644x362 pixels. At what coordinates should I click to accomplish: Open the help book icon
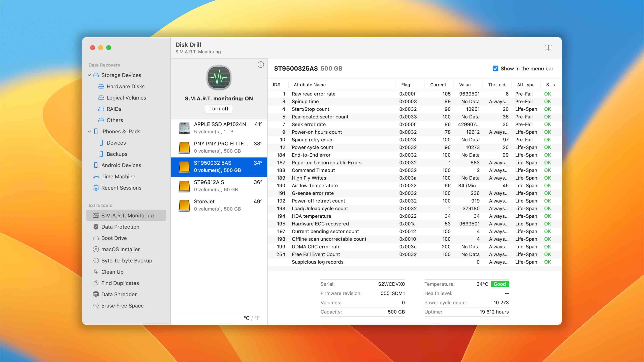[x=549, y=48]
